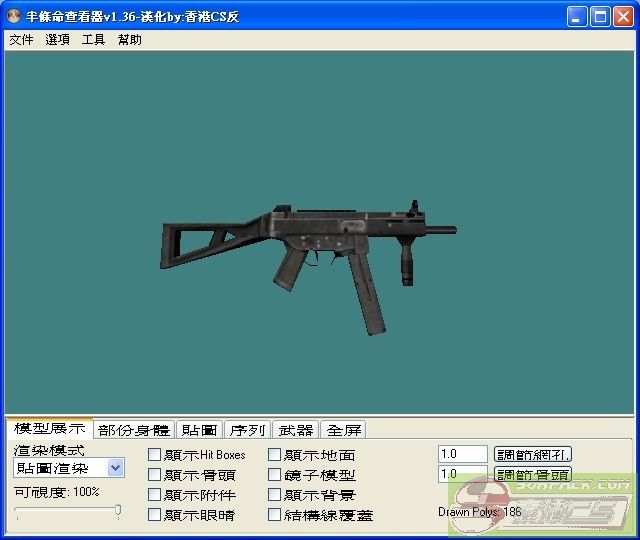Switch to the 模型展示 tab

50,429
